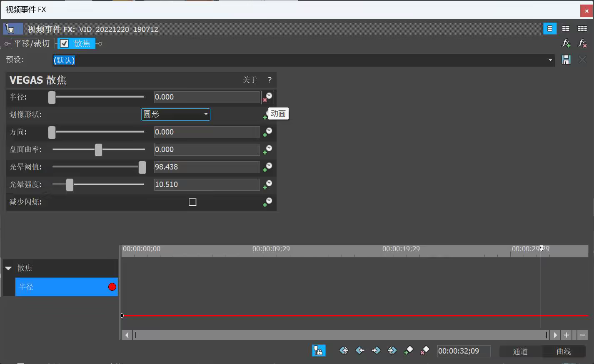The height and width of the screenshot is (364, 594).
Task: Switch to the 通道 tab
Action: pyautogui.click(x=520, y=352)
